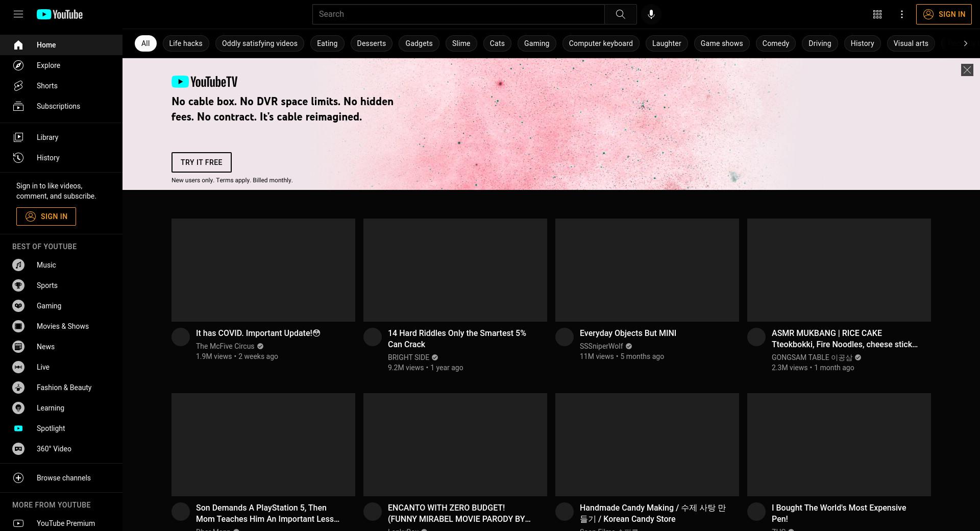Open ASMR MUKBANG RICE CAKE title
Viewport: 980px width, 531px height.
pyautogui.click(x=845, y=339)
